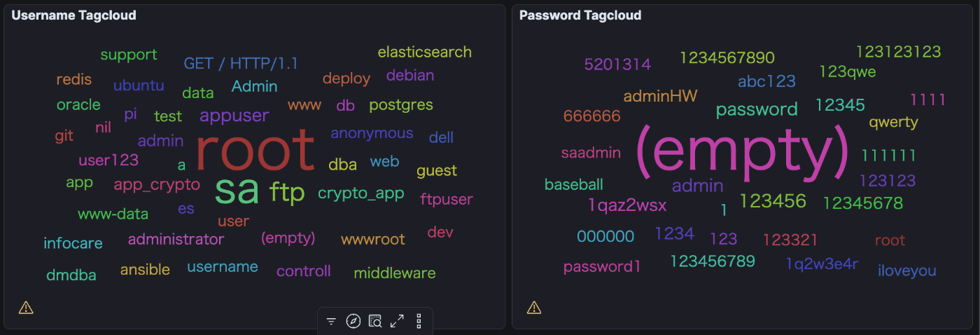Click the Username Tagcloud warning triangle
The image size is (980, 335).
click(26, 307)
